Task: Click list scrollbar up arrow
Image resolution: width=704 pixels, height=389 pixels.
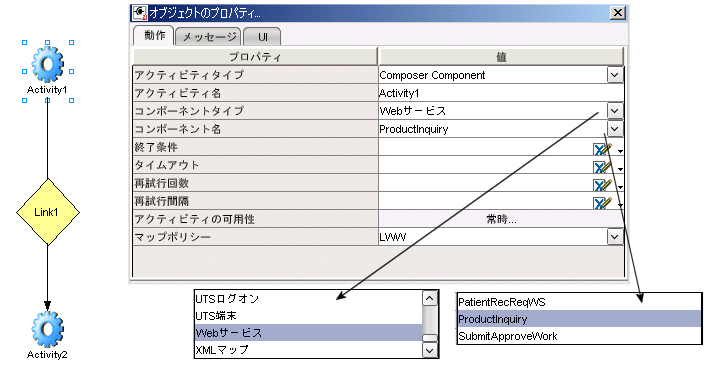Action: [430, 298]
